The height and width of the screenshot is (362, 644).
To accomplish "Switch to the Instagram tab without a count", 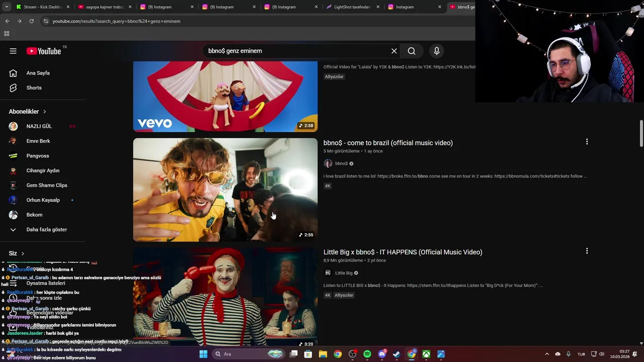I will [414, 7].
